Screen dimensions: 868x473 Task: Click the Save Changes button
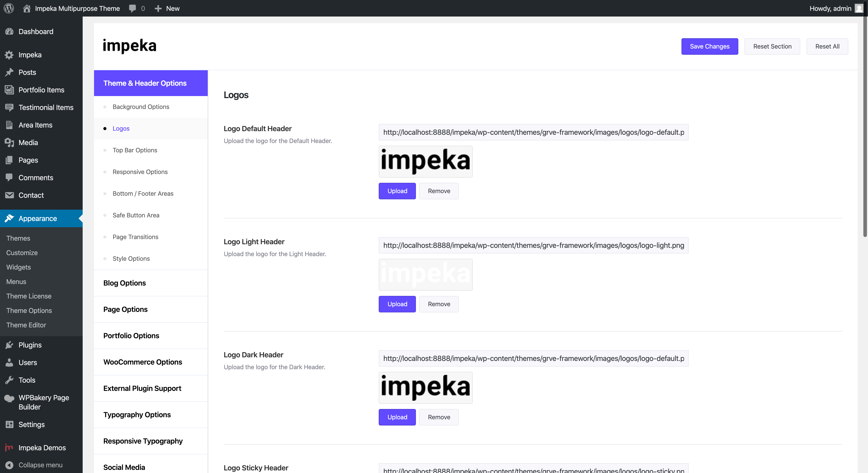(709, 46)
